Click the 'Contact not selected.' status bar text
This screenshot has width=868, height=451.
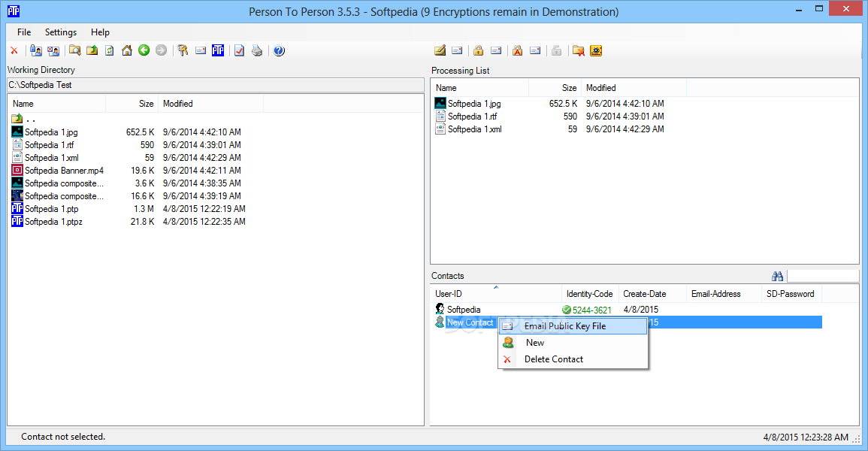tap(63, 437)
